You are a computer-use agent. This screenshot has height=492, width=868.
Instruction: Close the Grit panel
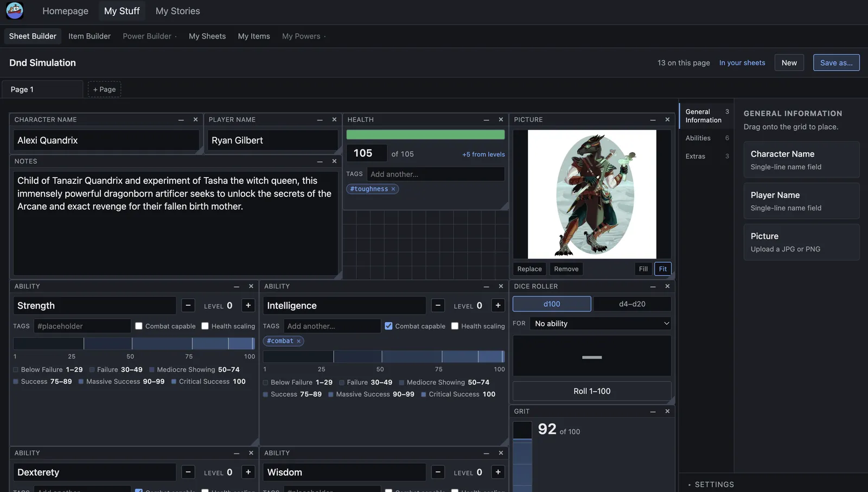click(667, 411)
